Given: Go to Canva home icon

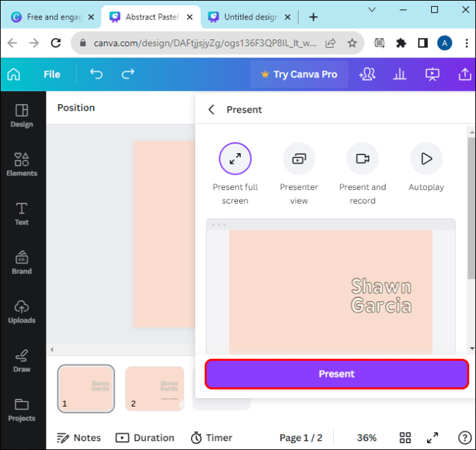Looking at the screenshot, I should (x=14, y=74).
